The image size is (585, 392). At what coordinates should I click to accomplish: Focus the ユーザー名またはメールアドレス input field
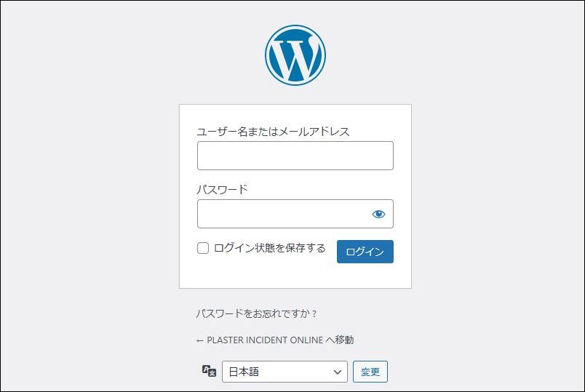click(295, 156)
